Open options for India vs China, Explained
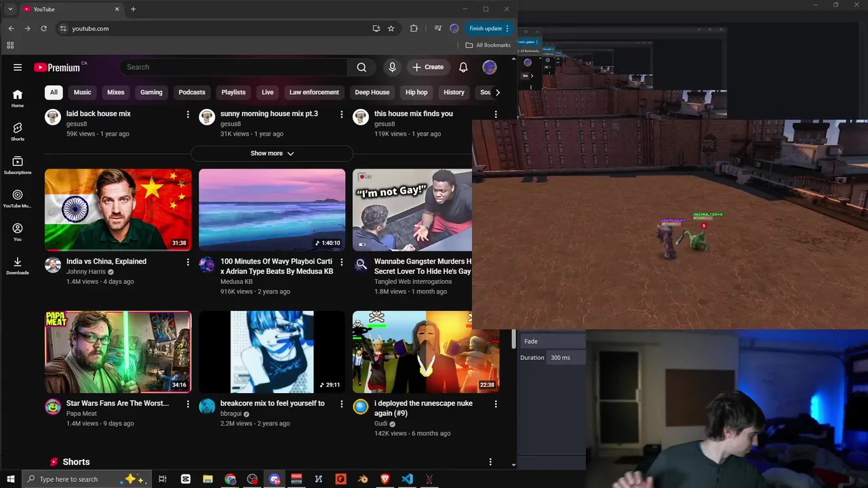This screenshot has height=488, width=868. [x=188, y=262]
